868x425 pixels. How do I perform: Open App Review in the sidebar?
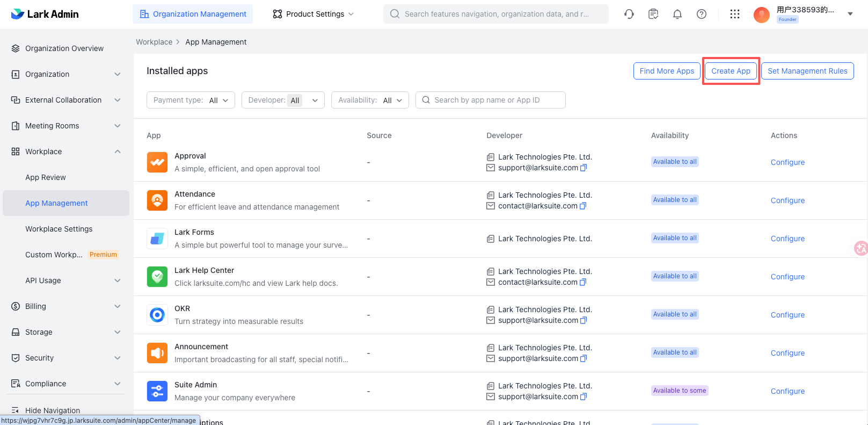click(x=46, y=177)
